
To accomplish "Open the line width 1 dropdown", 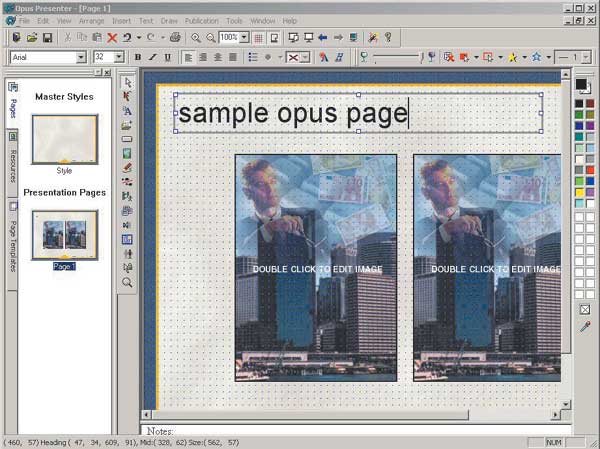I will (586, 57).
